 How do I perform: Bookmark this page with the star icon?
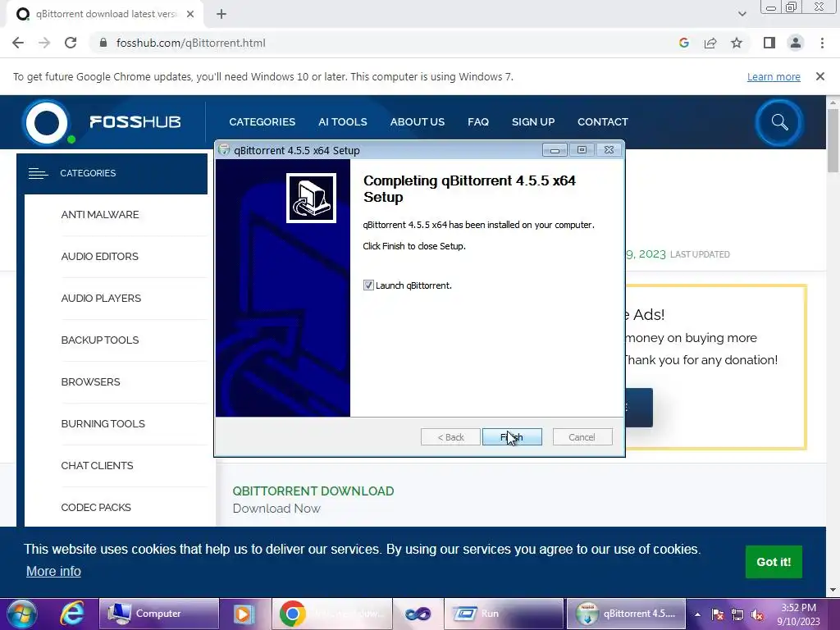pyautogui.click(x=737, y=43)
